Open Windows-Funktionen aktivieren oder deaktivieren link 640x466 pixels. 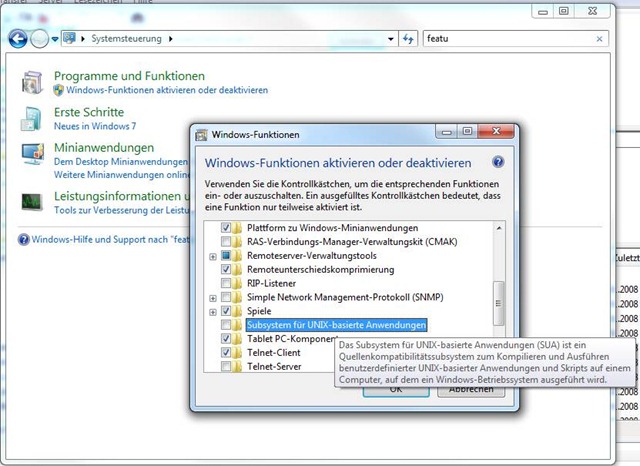[x=167, y=90]
